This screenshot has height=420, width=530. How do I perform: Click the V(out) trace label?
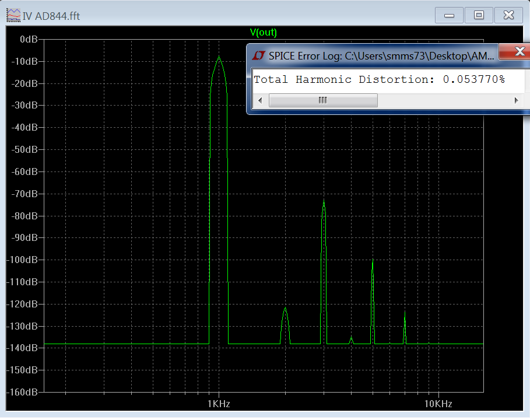pos(264,33)
